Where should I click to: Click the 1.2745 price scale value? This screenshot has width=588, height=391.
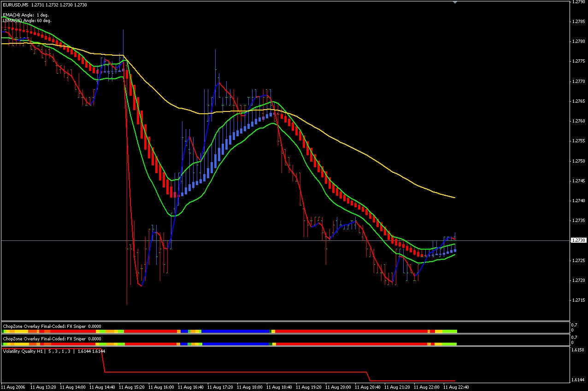[x=579, y=181]
